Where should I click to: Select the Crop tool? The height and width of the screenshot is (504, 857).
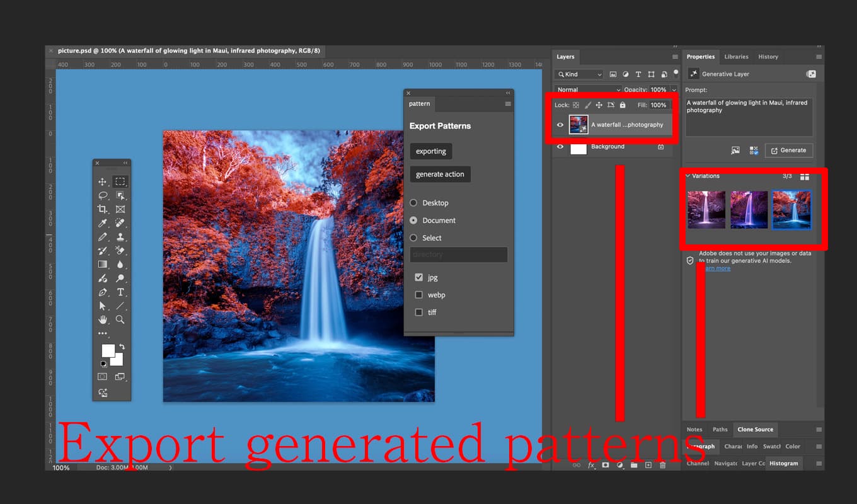[101, 209]
